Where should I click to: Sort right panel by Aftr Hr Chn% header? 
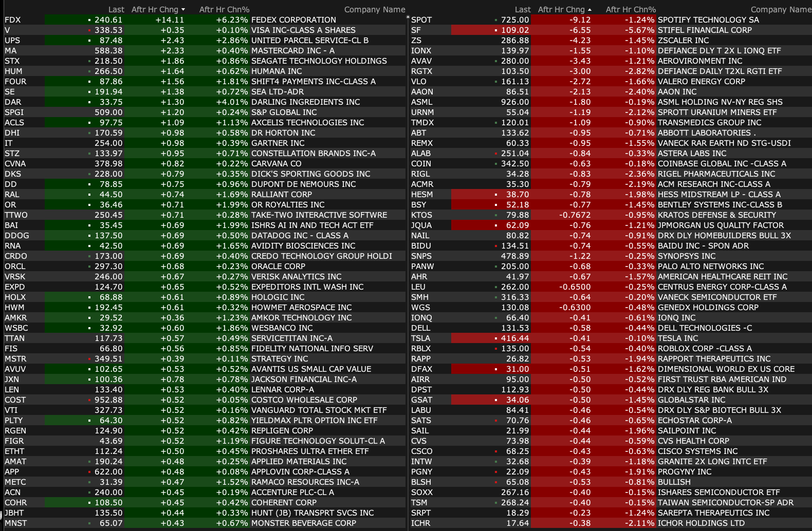point(631,10)
